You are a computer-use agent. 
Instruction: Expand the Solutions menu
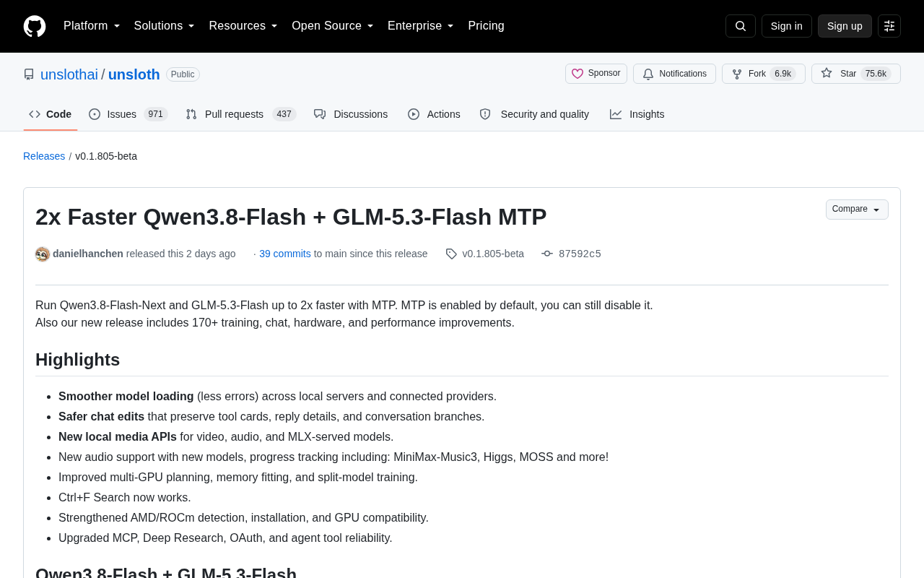165,26
